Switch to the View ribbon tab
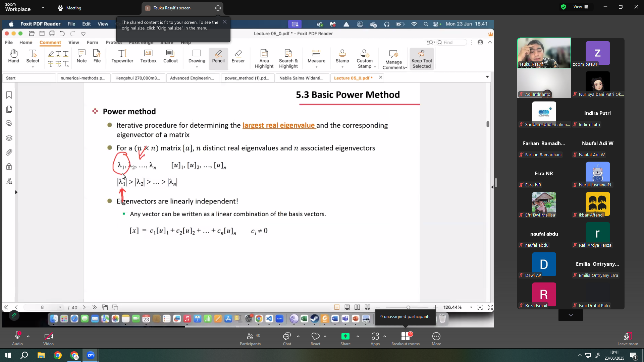 point(74,43)
